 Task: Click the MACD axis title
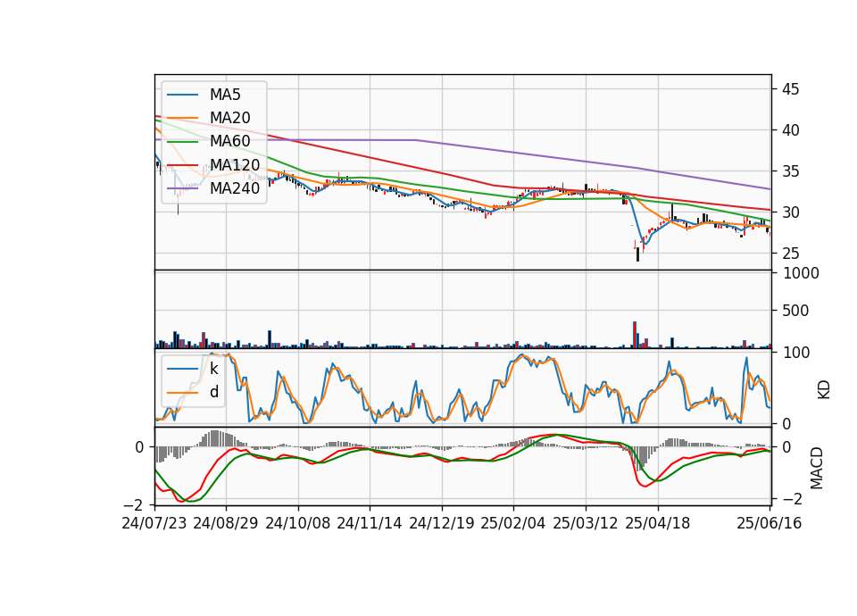pyautogui.click(x=817, y=468)
